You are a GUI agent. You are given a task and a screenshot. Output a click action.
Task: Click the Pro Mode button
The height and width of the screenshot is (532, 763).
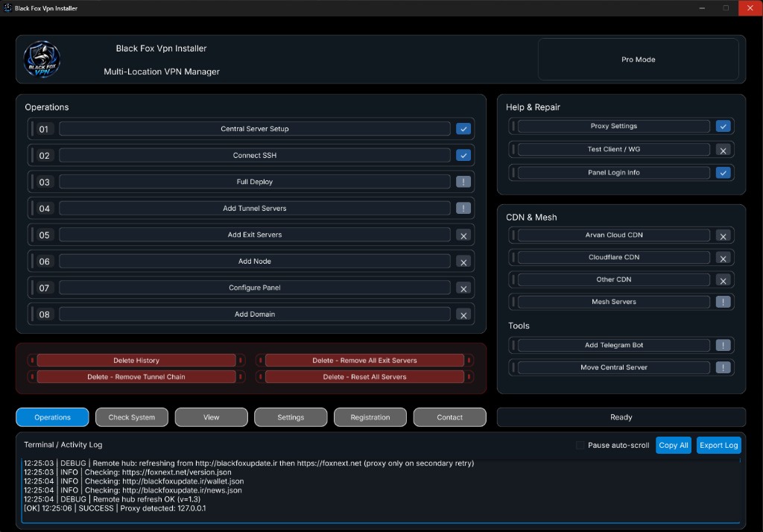639,60
